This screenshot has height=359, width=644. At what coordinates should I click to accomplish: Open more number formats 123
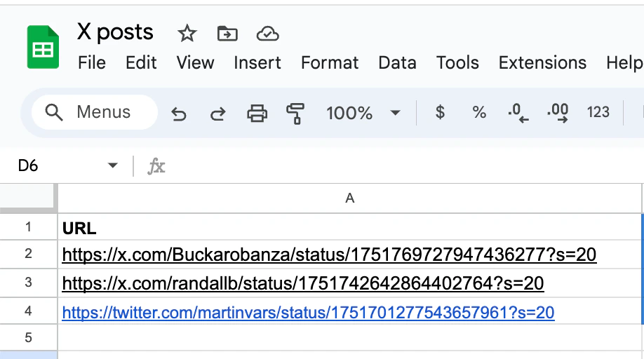598,112
